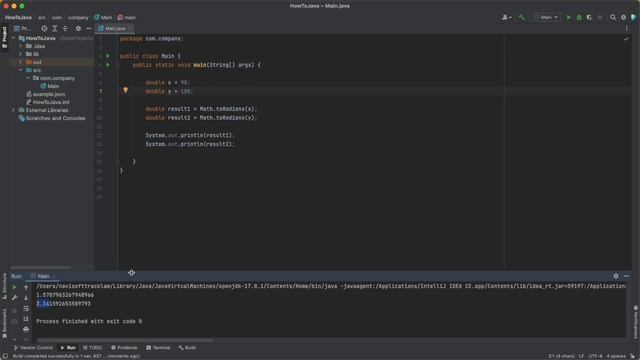640x360 pixels.
Task: Click src in the breadcrumb bar
Action: click(x=42, y=18)
